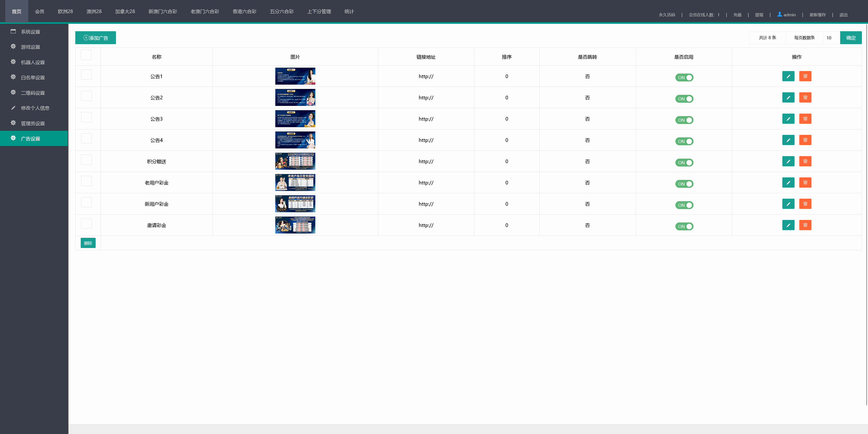The image size is (868, 434).
Task: Open 二维码设置 sidebar item
Action: (x=33, y=93)
